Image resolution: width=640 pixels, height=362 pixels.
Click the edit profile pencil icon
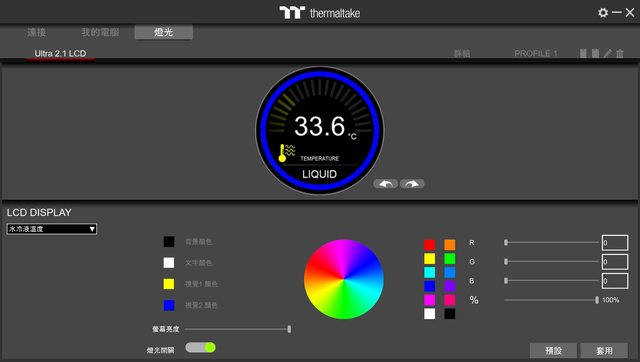[608, 53]
